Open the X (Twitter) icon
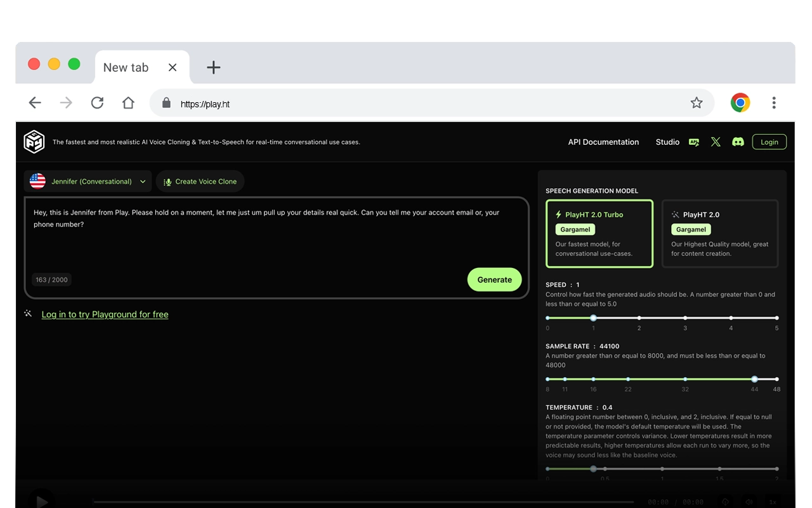Viewport: 812px width, 508px height. click(x=716, y=142)
